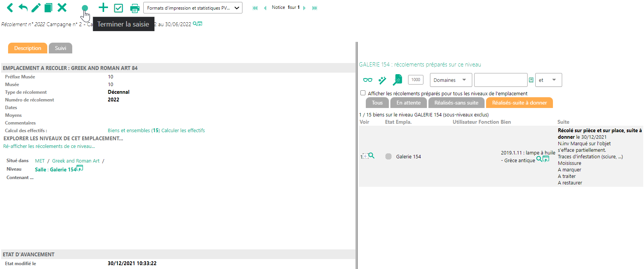Click the grey status circle next to Galerie 154
This screenshot has width=644, height=269.
pyautogui.click(x=388, y=156)
